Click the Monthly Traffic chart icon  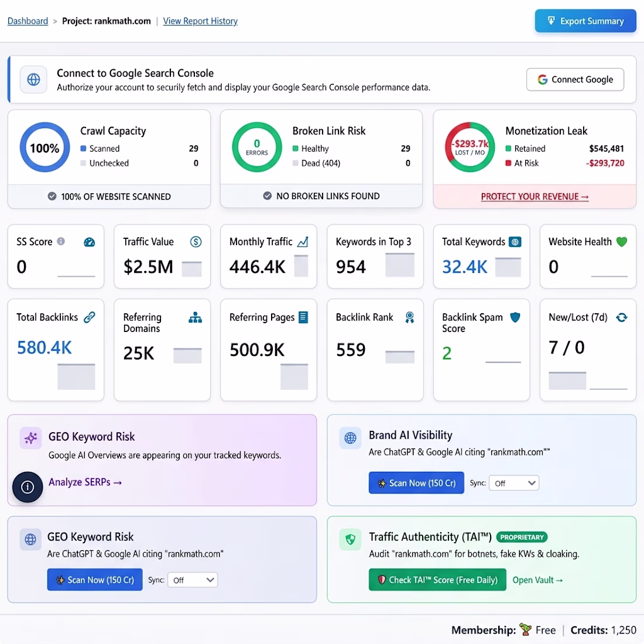[303, 242]
